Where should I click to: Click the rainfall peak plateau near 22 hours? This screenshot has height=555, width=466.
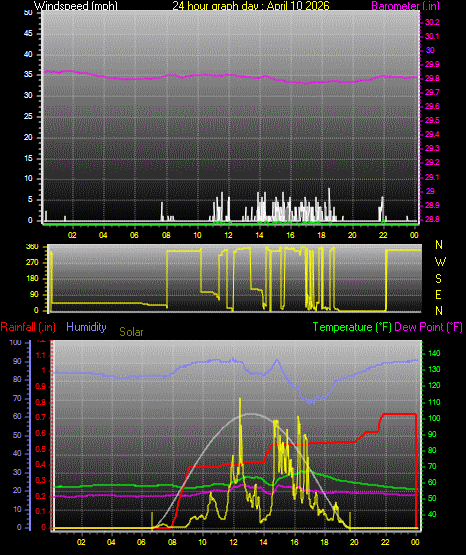[399, 414]
